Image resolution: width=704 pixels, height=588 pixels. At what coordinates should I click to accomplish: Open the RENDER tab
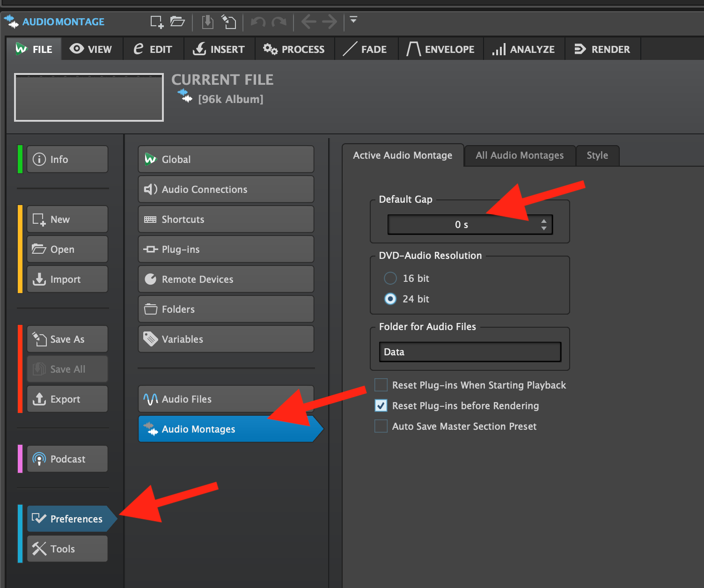click(x=603, y=49)
